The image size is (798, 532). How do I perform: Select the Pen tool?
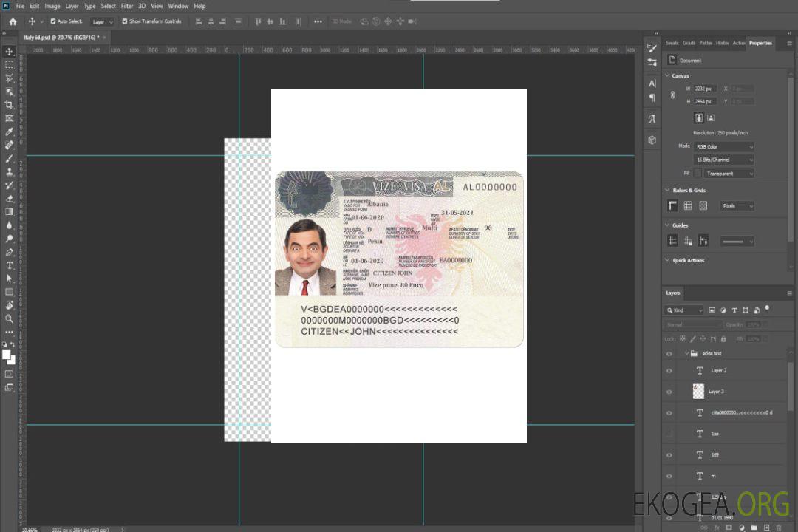coord(9,252)
